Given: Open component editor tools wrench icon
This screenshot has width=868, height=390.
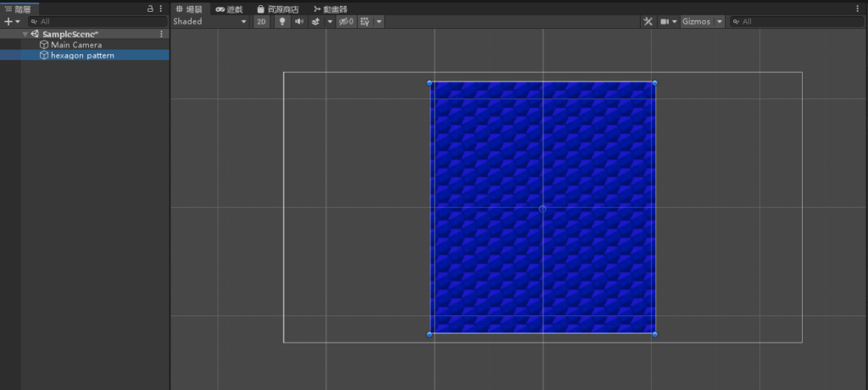Looking at the screenshot, I should tap(648, 21).
